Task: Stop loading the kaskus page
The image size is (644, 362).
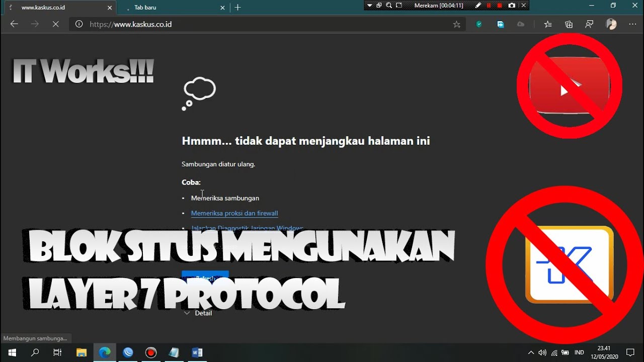Action: [55, 24]
